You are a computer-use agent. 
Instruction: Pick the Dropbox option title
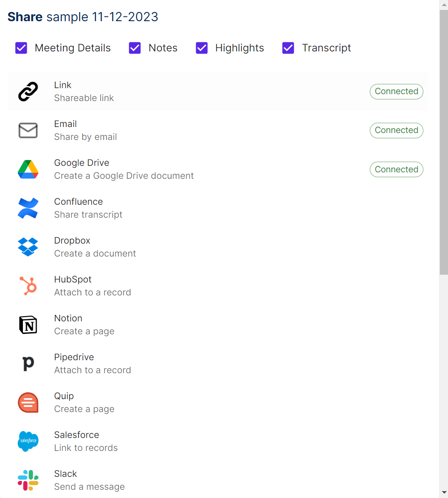point(72,241)
